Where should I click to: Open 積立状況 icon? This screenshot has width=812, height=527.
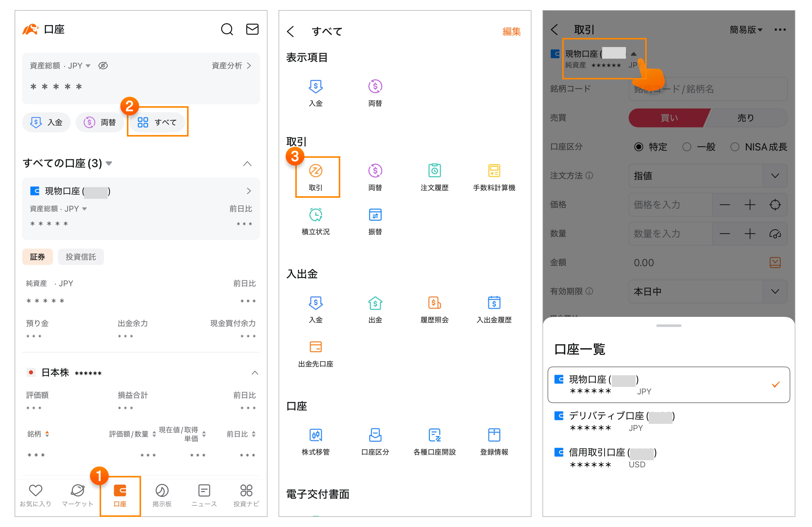click(315, 222)
